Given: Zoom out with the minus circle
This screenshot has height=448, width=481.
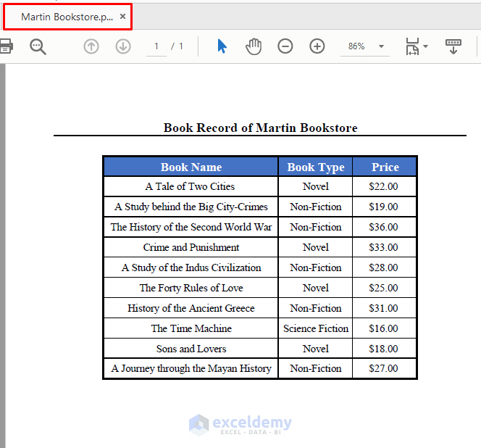Looking at the screenshot, I should [x=285, y=46].
